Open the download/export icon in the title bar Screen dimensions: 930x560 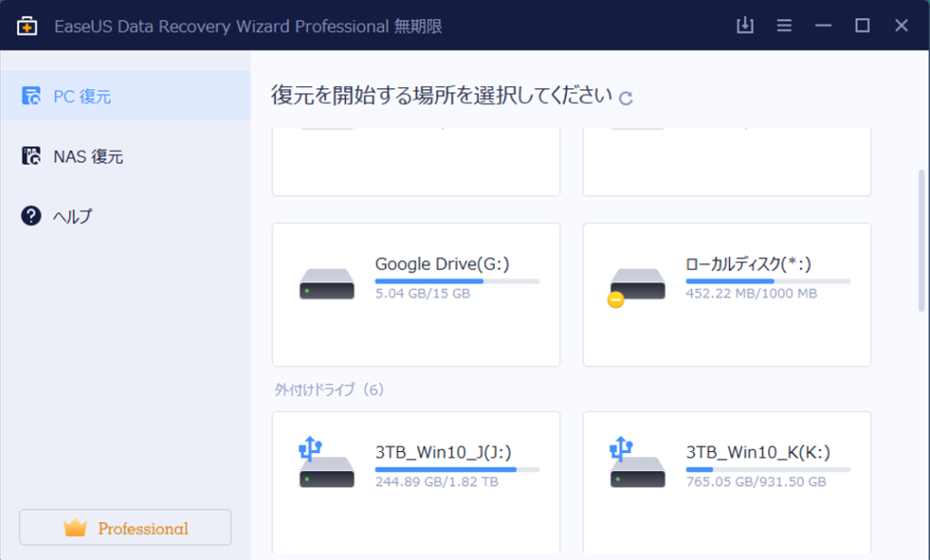(x=745, y=25)
